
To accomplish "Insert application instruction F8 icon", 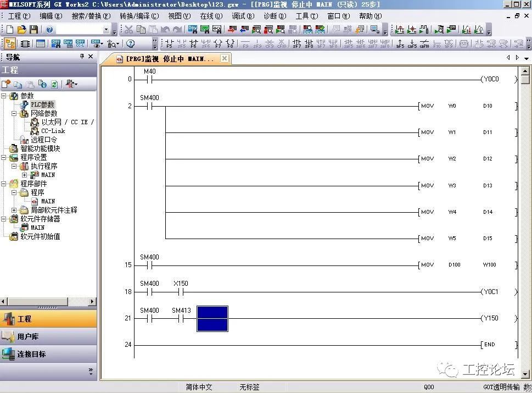I will click(230, 44).
